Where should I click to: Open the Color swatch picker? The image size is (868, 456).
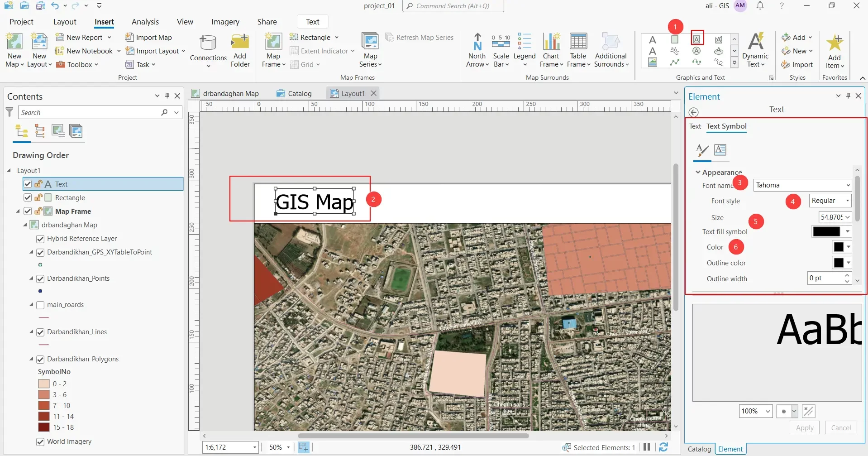(x=842, y=247)
